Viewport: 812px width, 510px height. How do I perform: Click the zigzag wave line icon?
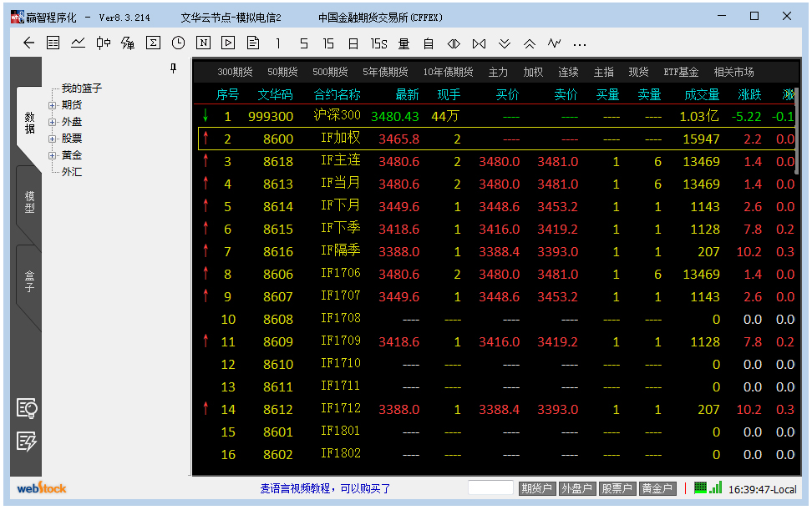[554, 43]
